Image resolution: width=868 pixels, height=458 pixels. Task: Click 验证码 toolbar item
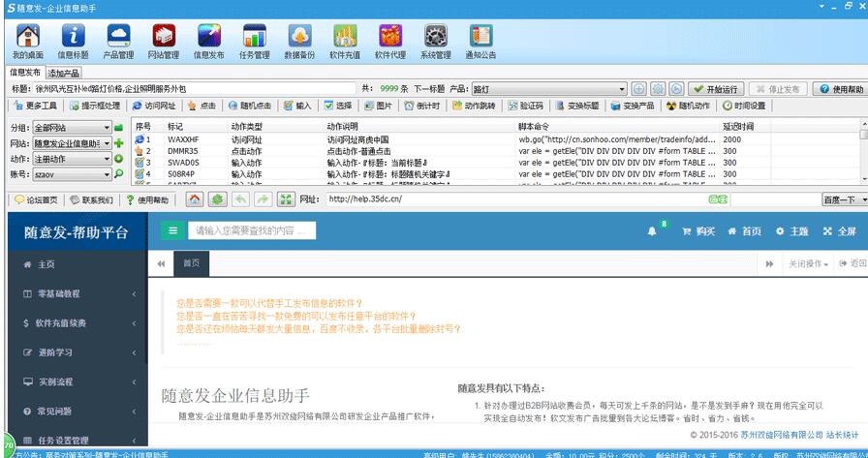click(526, 106)
